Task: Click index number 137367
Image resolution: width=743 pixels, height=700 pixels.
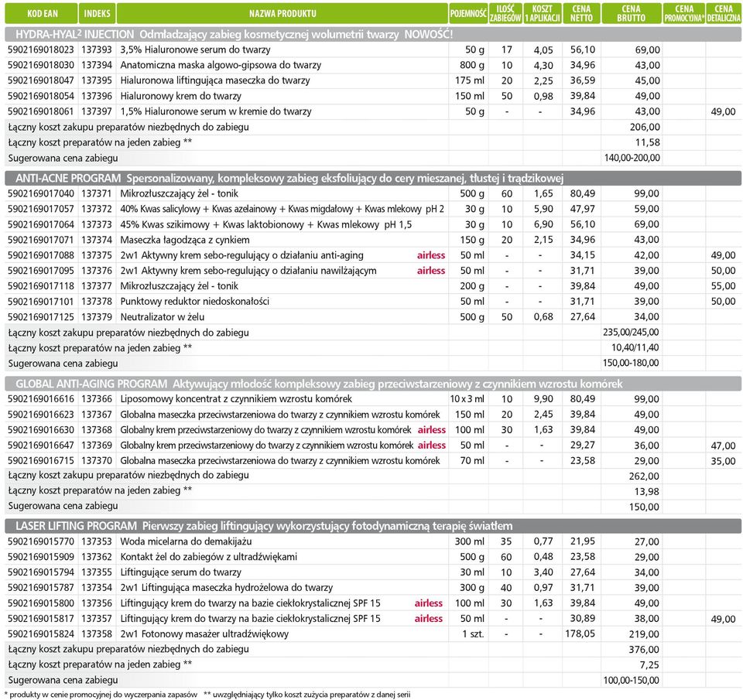Action: tap(97, 415)
